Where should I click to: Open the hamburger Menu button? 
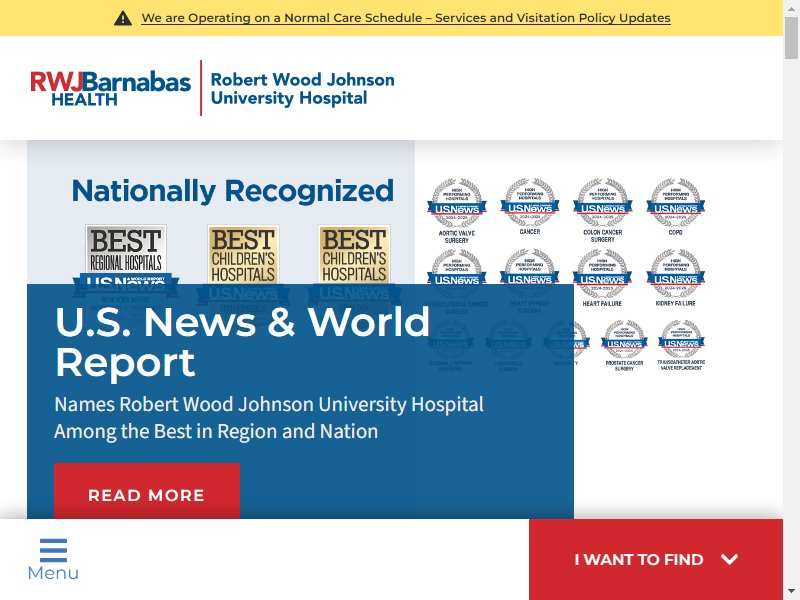[x=53, y=559]
